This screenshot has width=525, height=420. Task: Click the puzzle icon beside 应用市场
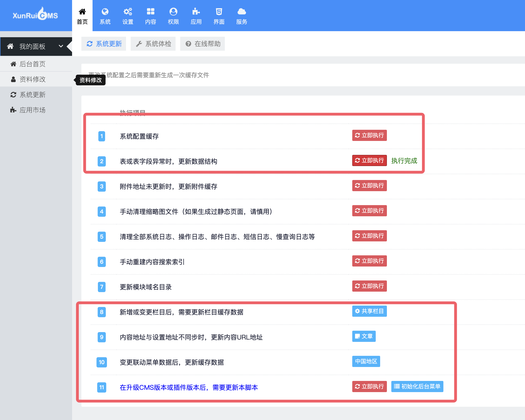[x=13, y=110]
